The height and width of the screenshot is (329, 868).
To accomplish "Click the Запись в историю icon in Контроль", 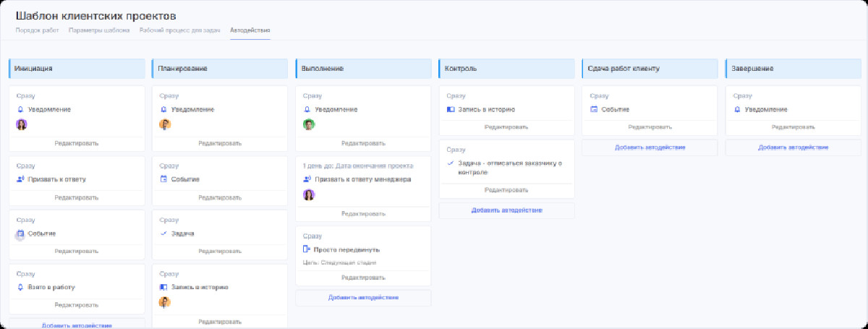I will 451,109.
